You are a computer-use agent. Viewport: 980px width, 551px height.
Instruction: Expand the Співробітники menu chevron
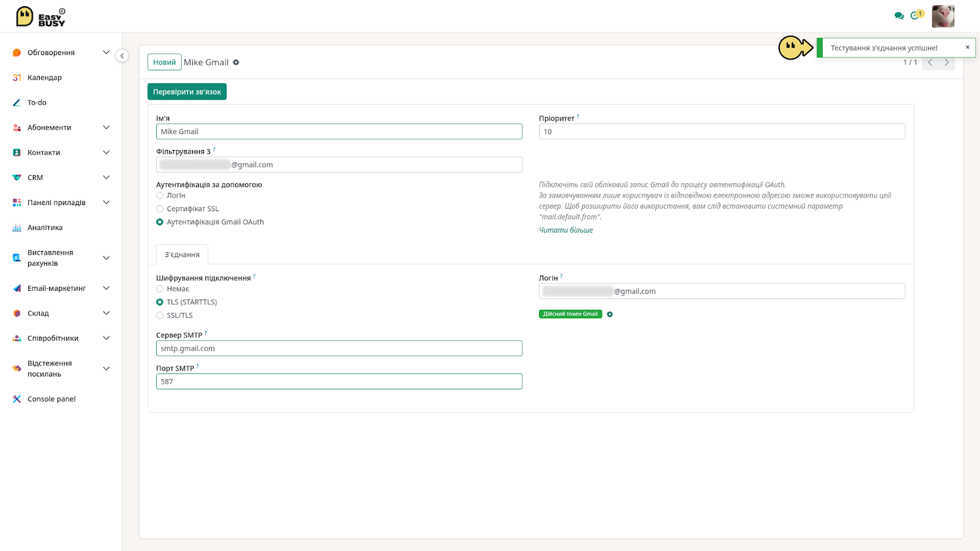point(106,338)
